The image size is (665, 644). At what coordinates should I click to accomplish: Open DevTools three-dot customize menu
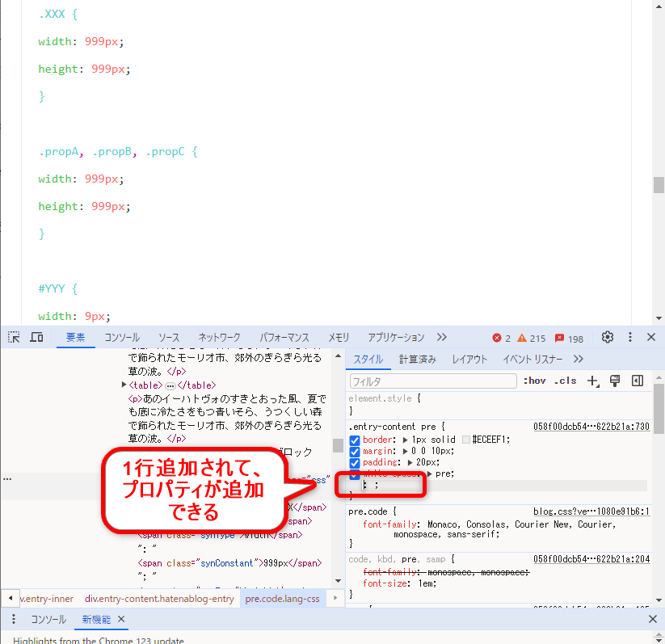[x=629, y=337]
